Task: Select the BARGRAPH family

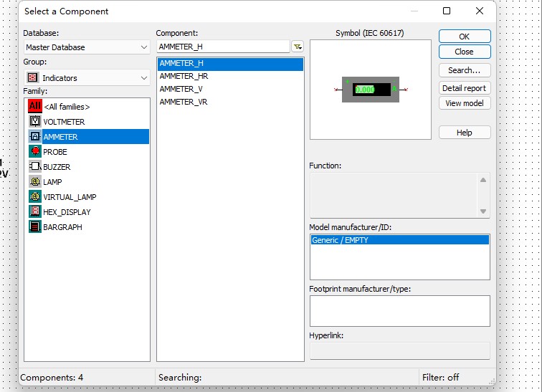Action: point(62,227)
